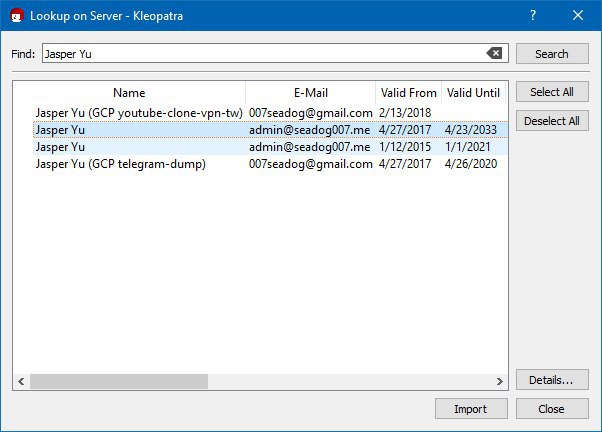Open the help question mark button
Screen dimensions: 602x432
[x=533, y=15]
